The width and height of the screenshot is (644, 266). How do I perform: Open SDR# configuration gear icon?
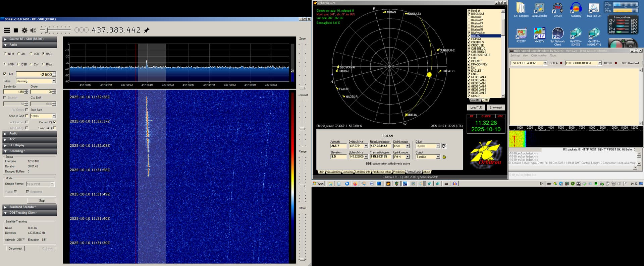(24, 30)
